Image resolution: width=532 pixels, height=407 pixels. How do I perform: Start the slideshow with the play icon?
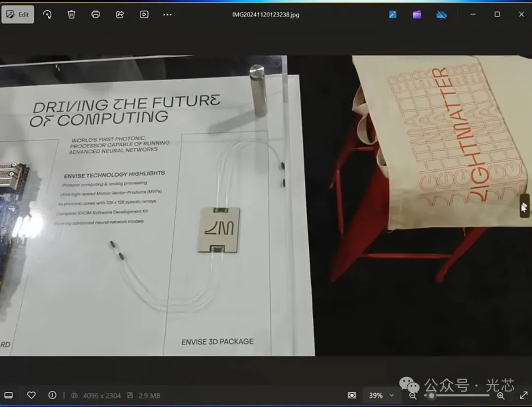click(144, 15)
